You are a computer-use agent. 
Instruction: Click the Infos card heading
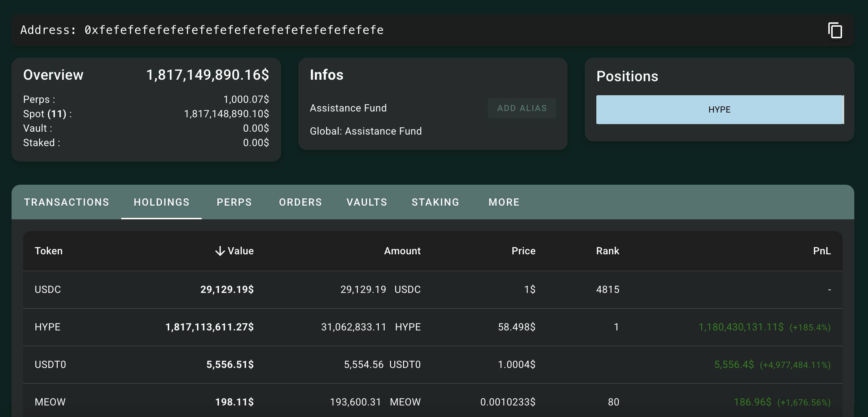[x=326, y=75]
